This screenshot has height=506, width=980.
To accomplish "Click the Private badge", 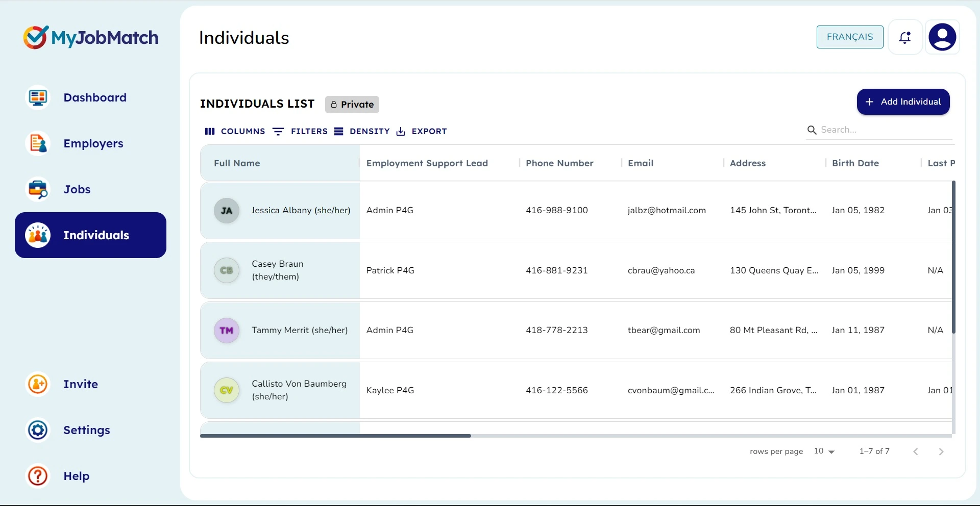I will pos(352,105).
